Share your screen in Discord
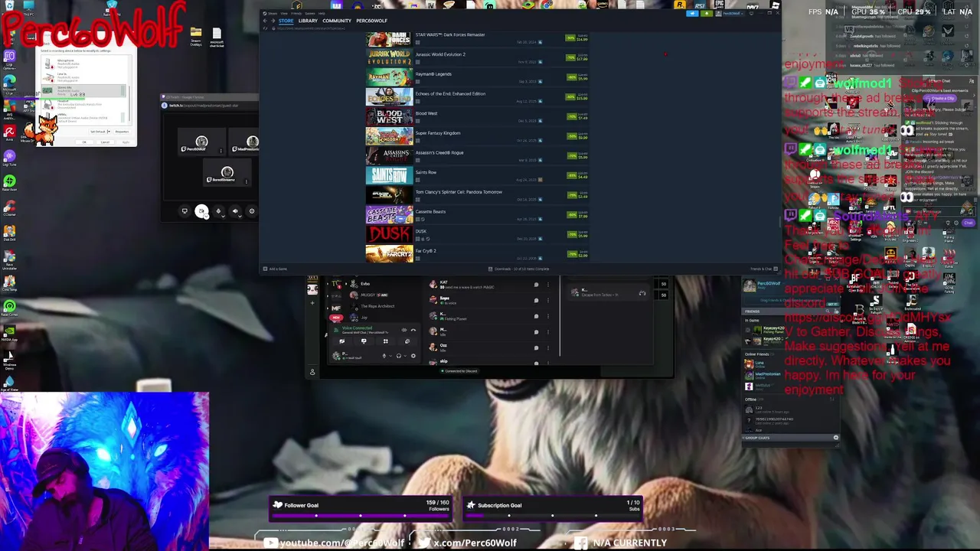Viewport: 980px width, 551px height. [364, 341]
